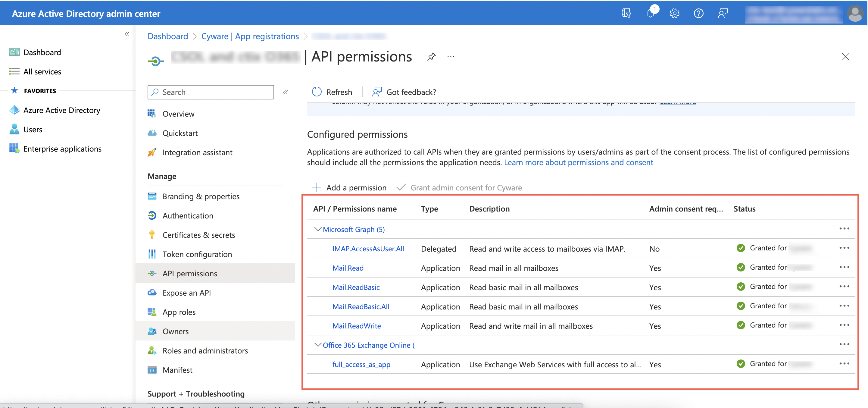Click the feedback person icon in header
868x408 pixels.
click(x=723, y=14)
